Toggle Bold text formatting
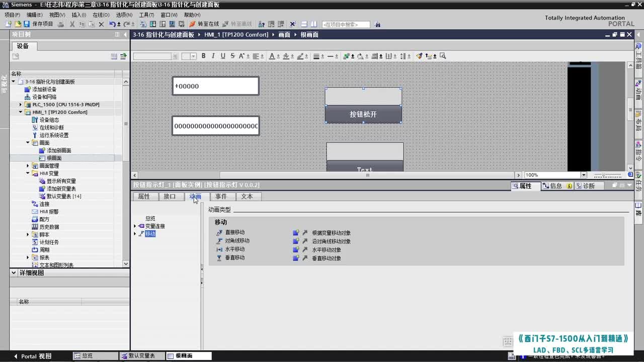 203,56
